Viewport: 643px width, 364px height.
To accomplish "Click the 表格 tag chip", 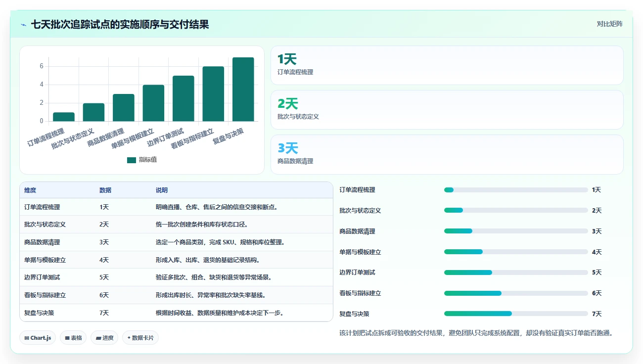I will tap(73, 338).
